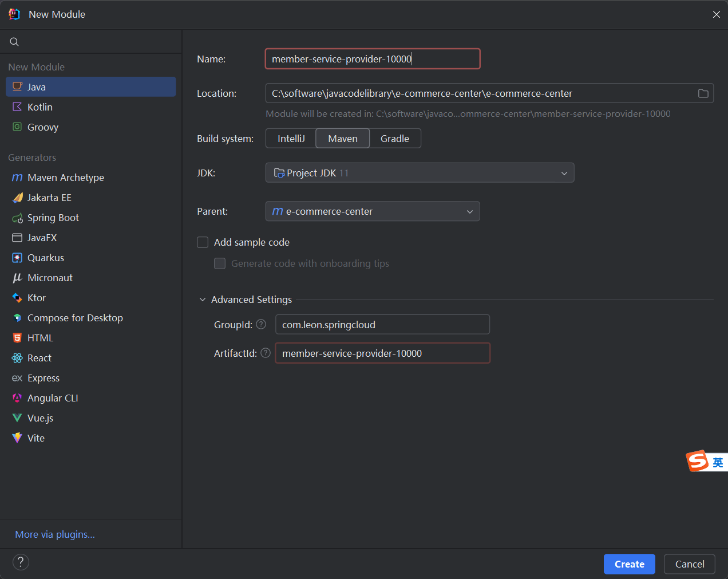Open the Project JDK dropdown
The image size is (728, 579).
[420, 173]
